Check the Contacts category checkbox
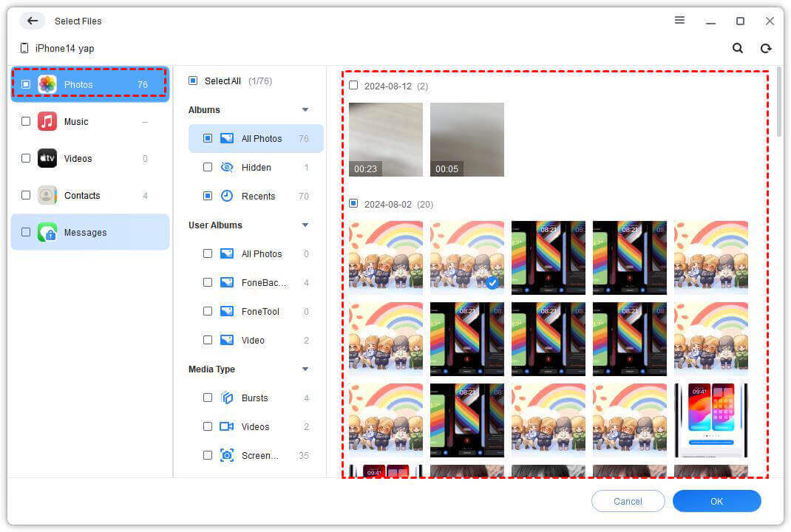Image resolution: width=791 pixels, height=532 pixels. (26, 195)
